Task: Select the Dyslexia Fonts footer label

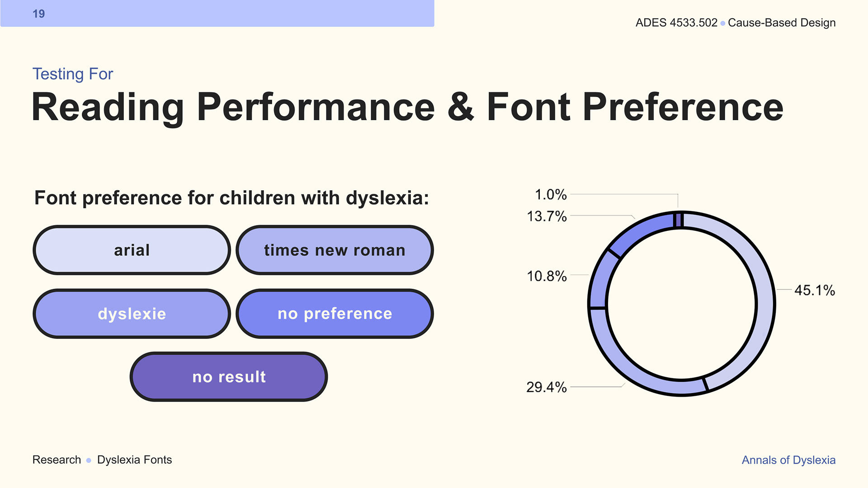Action: [x=134, y=460]
